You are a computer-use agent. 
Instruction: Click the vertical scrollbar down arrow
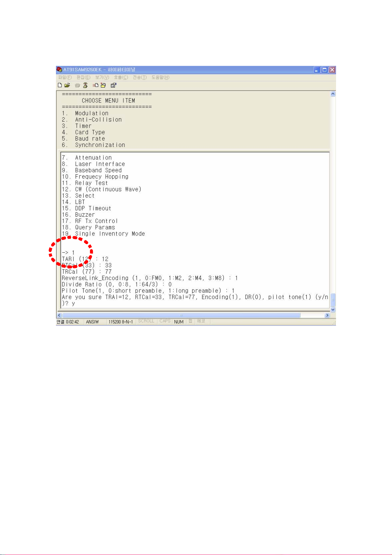(333, 309)
